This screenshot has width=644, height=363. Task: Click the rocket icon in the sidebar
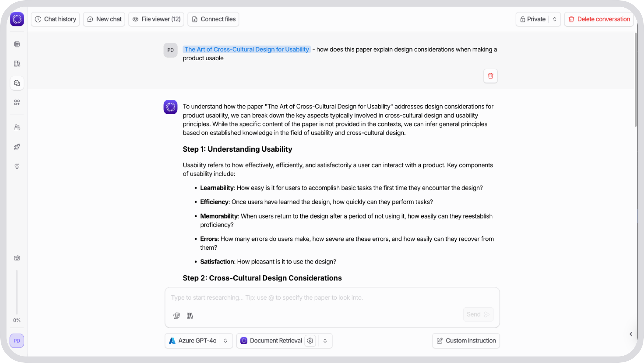click(x=17, y=147)
